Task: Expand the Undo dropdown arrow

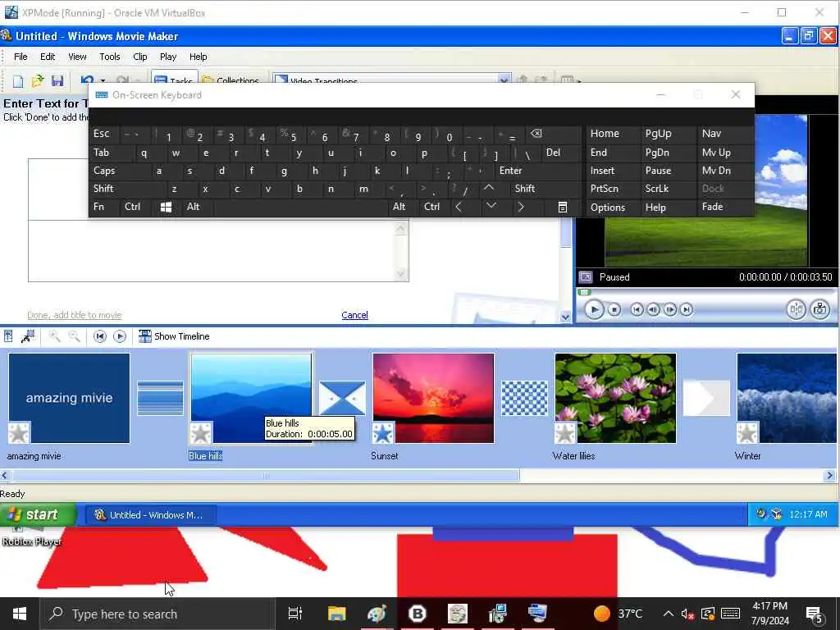Action: [x=103, y=80]
